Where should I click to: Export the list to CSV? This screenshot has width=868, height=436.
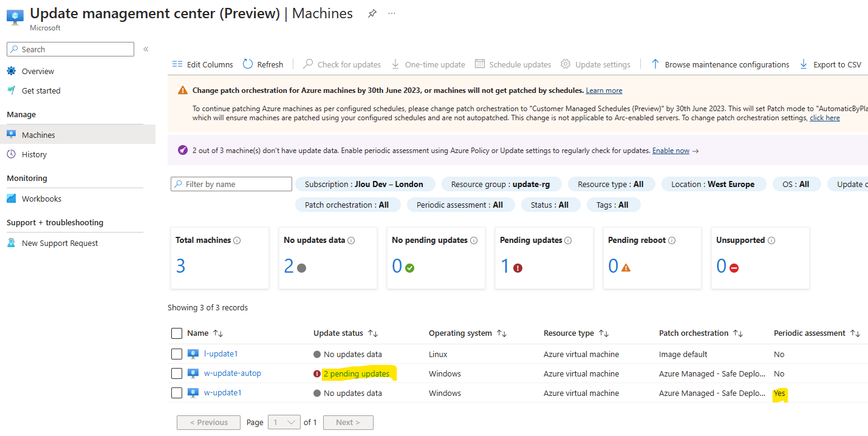tap(830, 64)
